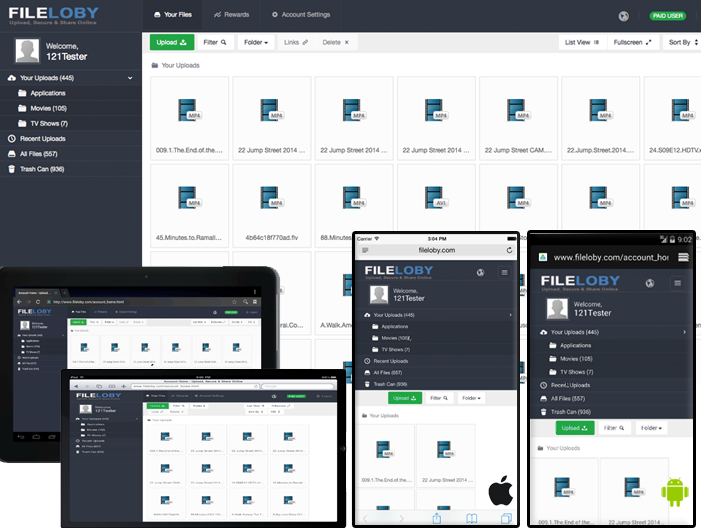Image resolution: width=701 pixels, height=528 pixels.
Task: Click the globe icon in the iPhone site header
Action: 481,272
